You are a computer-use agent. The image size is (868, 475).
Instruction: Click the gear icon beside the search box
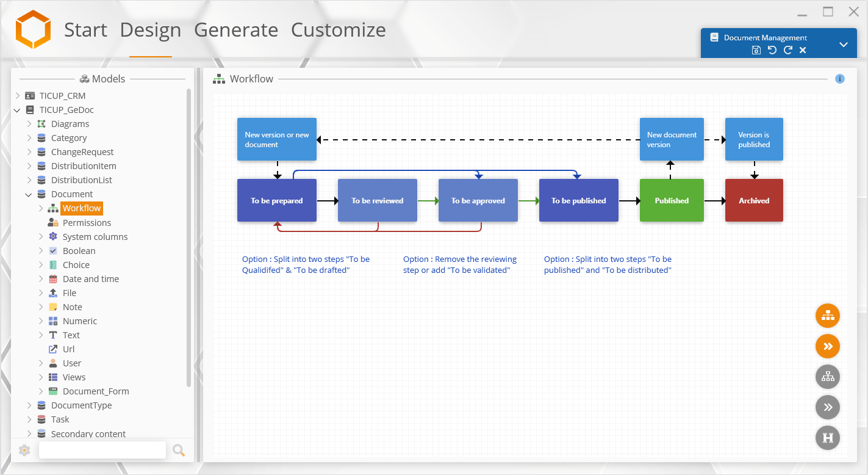(24, 451)
